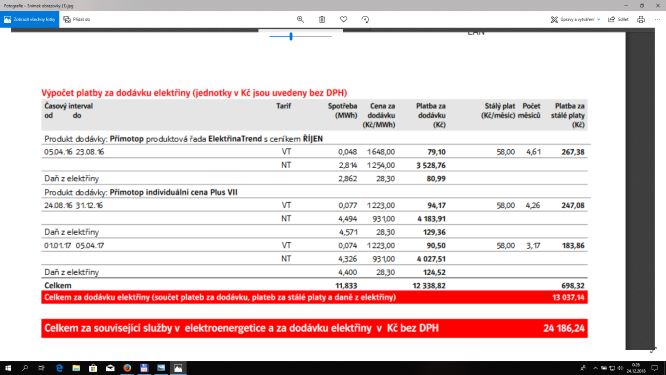Viewport: 666px width, 375px height.
Task: Open the monitor-shaped app in the taskbar
Action: point(161,368)
